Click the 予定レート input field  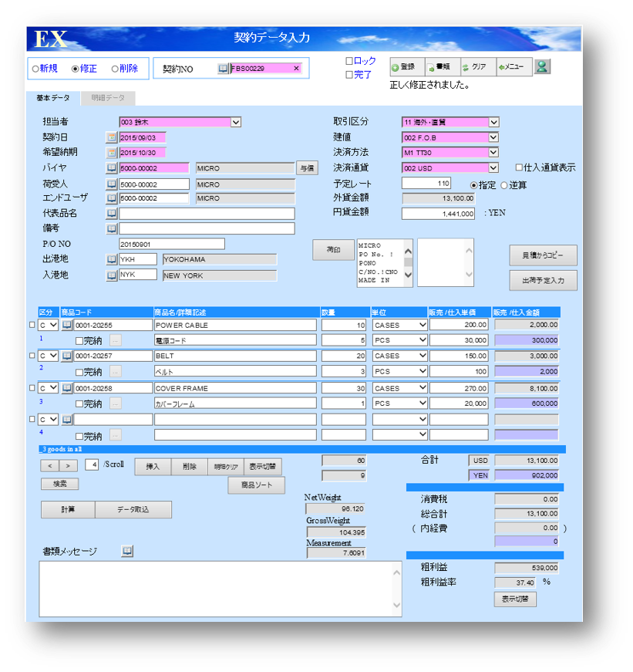tap(426, 183)
